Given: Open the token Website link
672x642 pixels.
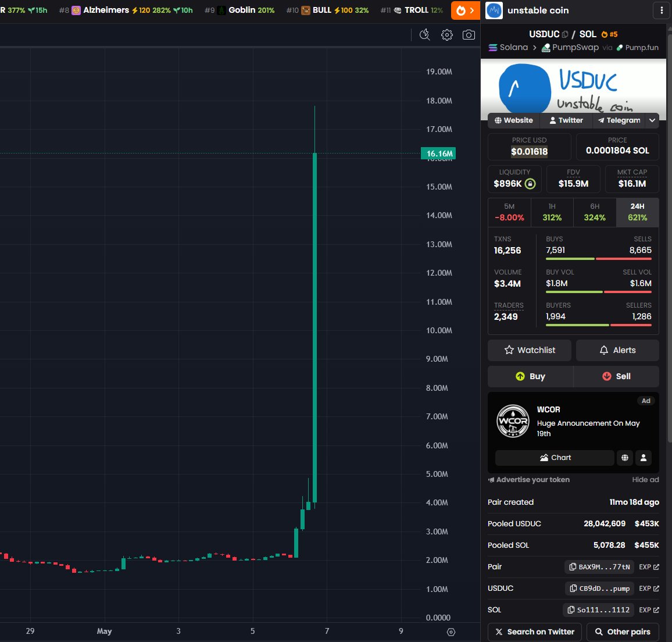Looking at the screenshot, I should click(514, 120).
